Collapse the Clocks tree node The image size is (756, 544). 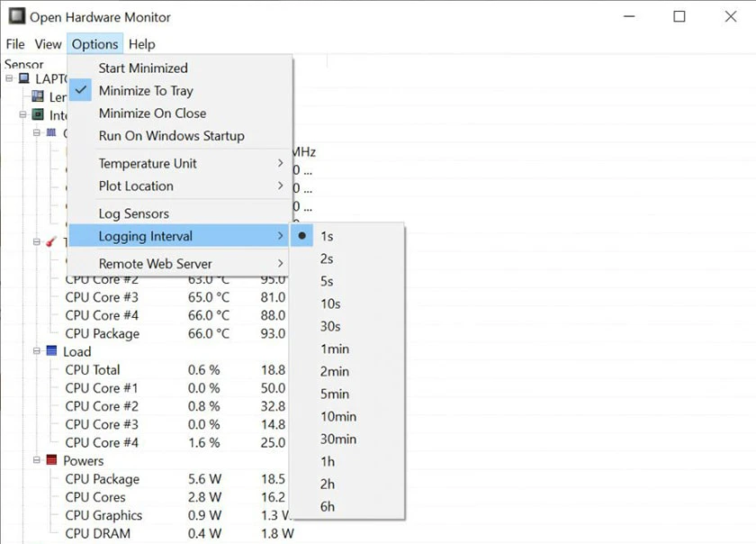tap(37, 132)
